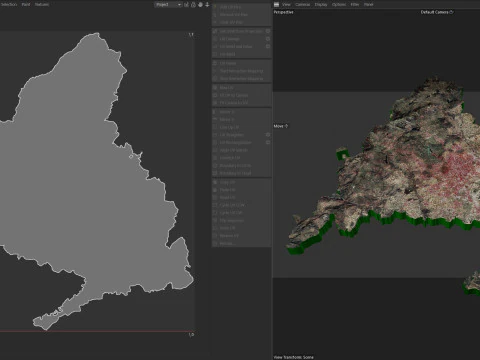Open the UV Straighten settings gear

[268, 135]
